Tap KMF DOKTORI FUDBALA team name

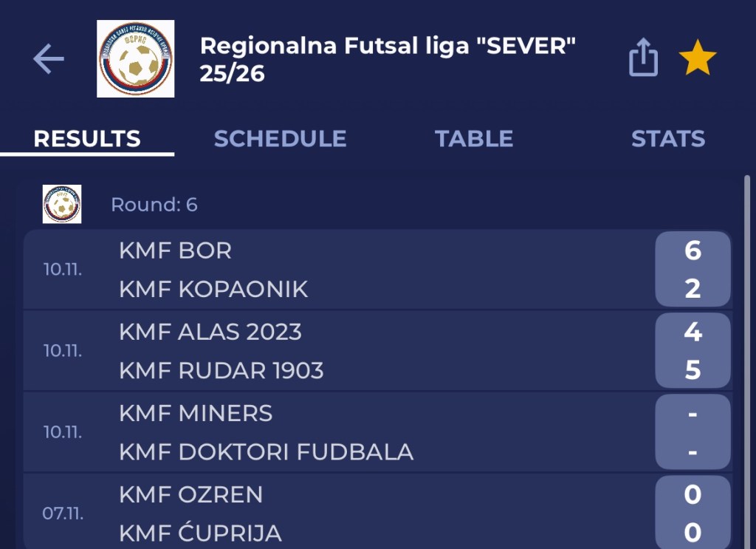coord(266,451)
